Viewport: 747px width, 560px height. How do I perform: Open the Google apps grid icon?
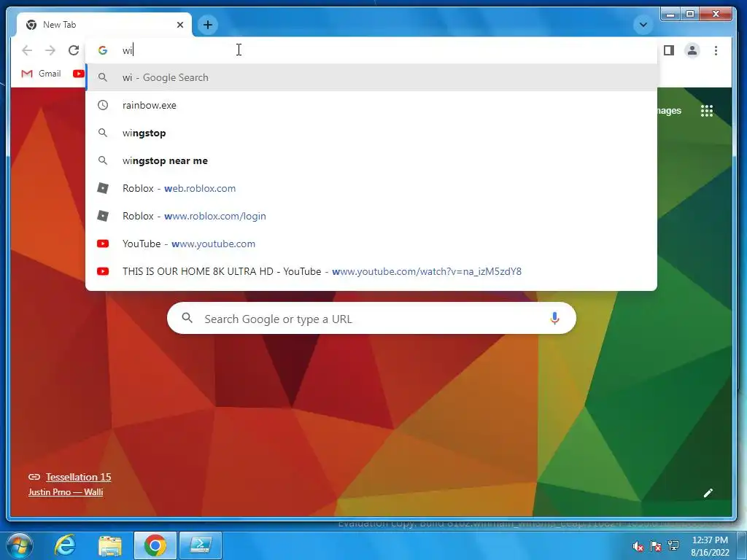(707, 111)
